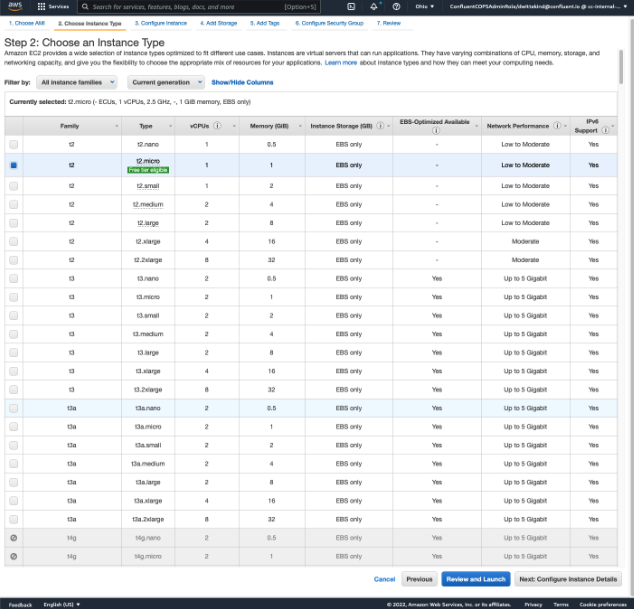Viewport: 634px width, 609px height.
Task: Go to the 1. Choose AMI tab
Action: tap(27, 23)
